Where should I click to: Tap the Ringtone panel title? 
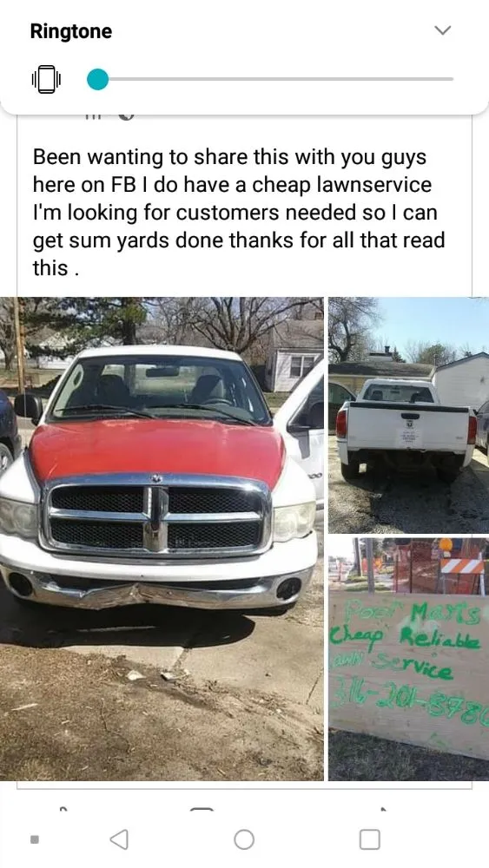pyautogui.click(x=71, y=31)
